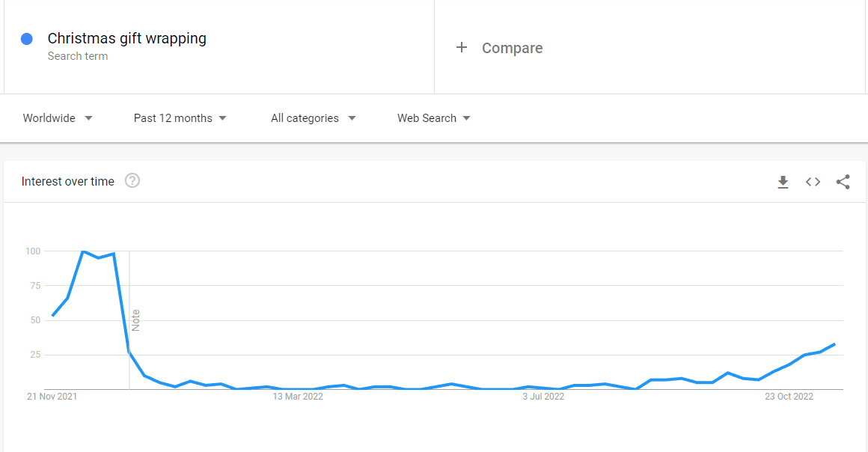Download the Interest over time CSV
This screenshot has height=452, width=868.
[x=783, y=182]
